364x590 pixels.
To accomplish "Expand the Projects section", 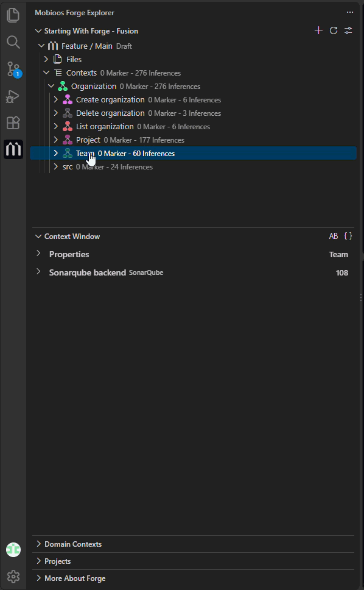I will (x=38, y=561).
